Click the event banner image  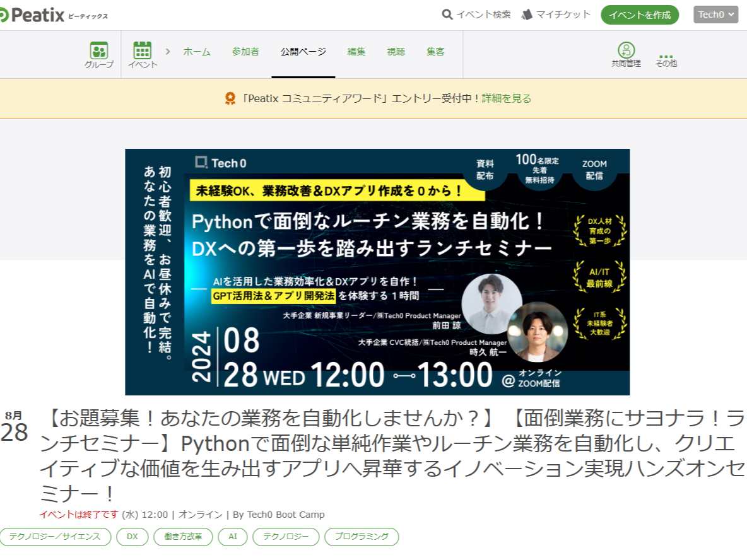[377, 272]
